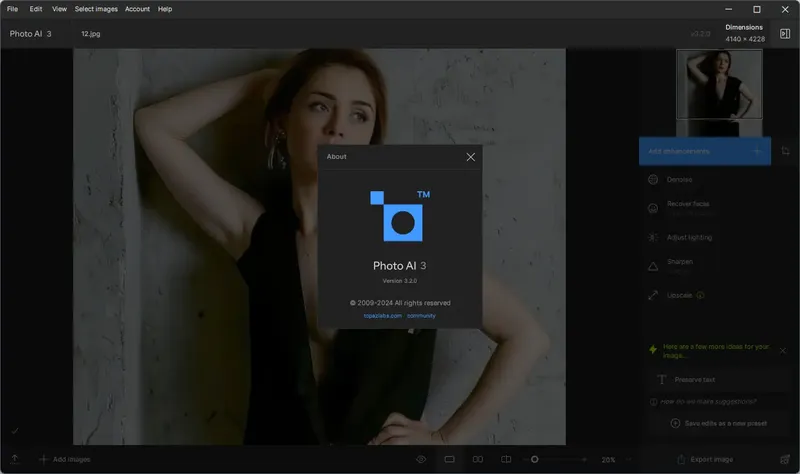The height and width of the screenshot is (474, 800).
Task: Close the About dialog
Action: point(471,157)
